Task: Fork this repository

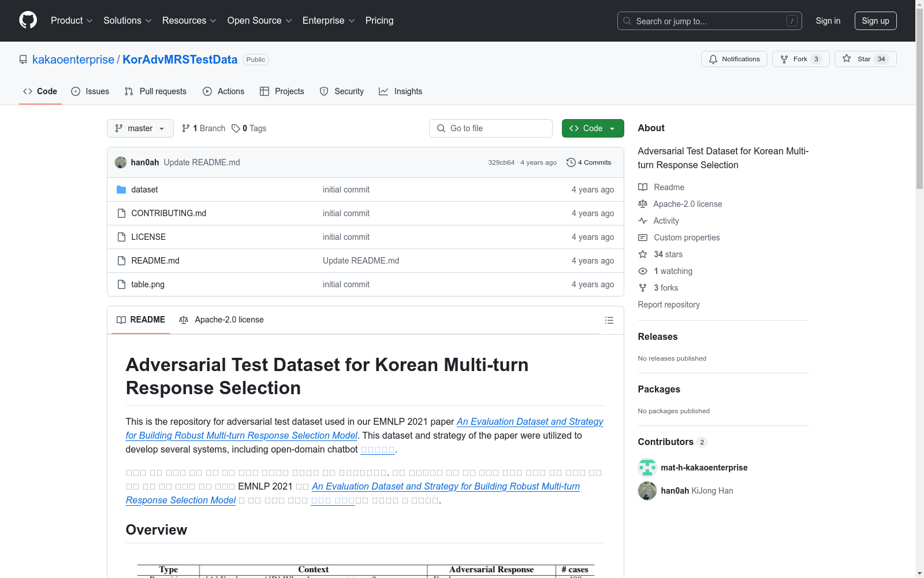Action: [800, 59]
